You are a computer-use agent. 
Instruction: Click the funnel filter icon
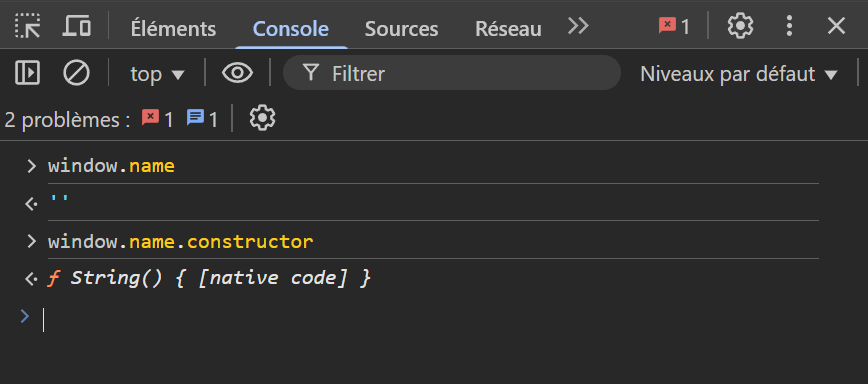point(311,72)
